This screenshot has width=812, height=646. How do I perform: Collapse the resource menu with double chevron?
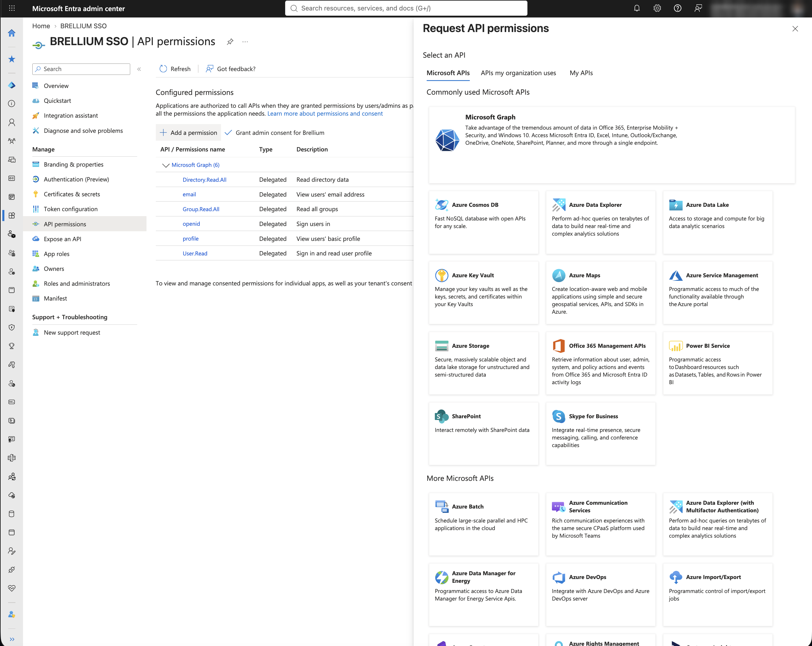139,69
